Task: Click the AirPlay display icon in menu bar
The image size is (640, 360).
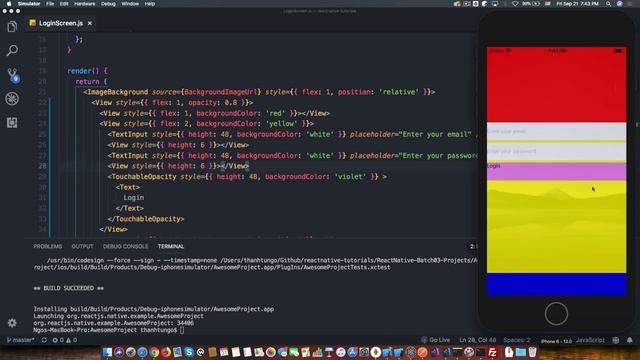Action: (495, 4)
